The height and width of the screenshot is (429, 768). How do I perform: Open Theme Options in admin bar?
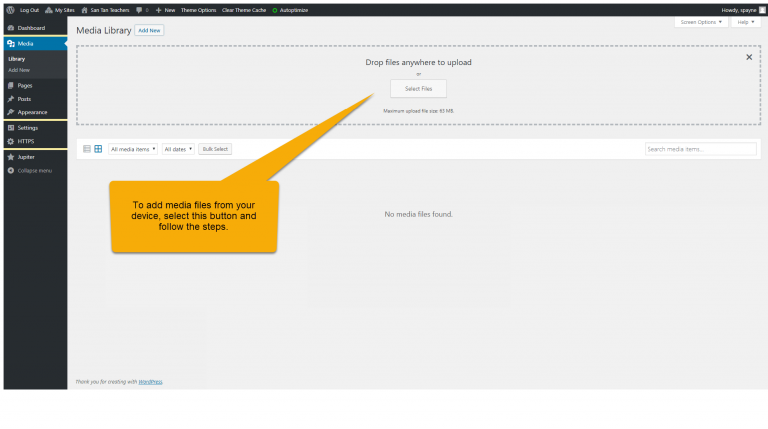pyautogui.click(x=198, y=10)
